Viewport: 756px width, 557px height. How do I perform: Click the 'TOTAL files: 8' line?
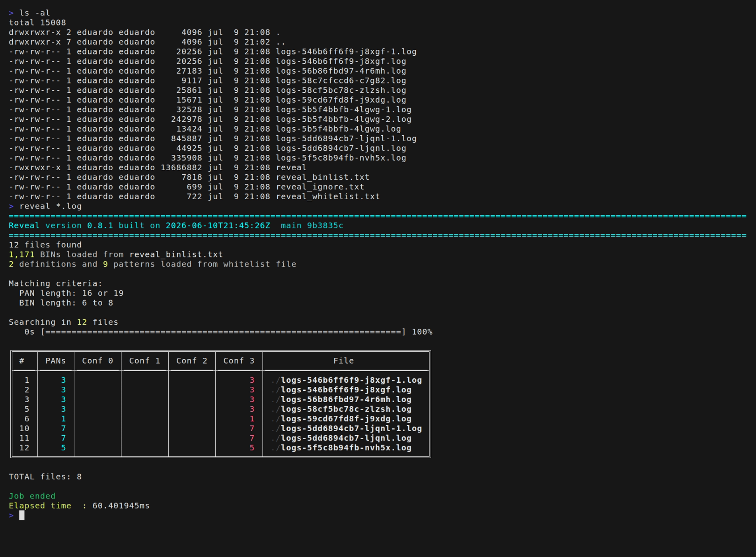tap(45, 477)
